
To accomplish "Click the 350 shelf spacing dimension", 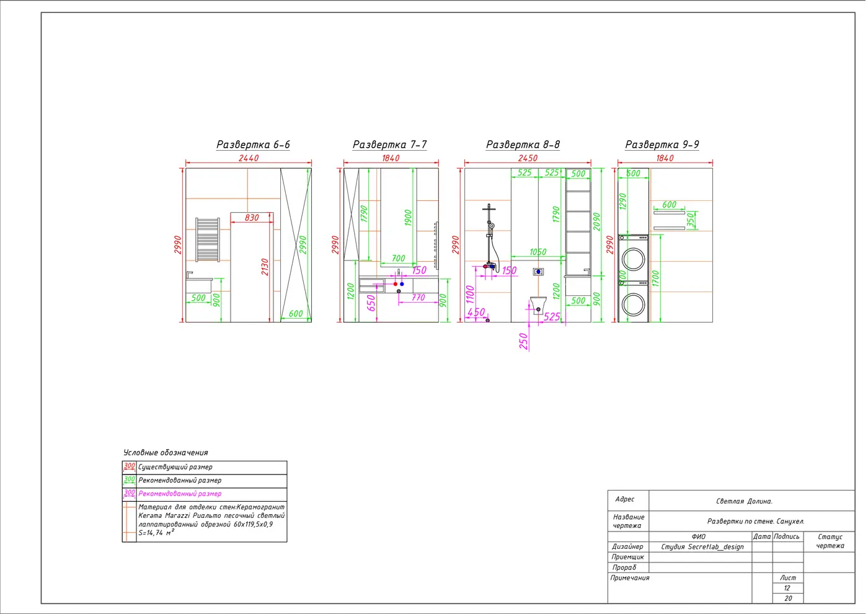I will click(x=690, y=220).
